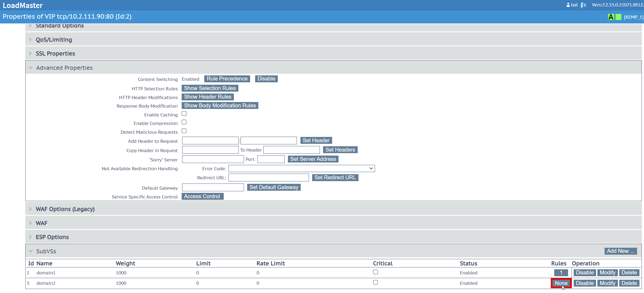Click the Set Header button
This screenshot has height=293, width=644.
tap(316, 140)
